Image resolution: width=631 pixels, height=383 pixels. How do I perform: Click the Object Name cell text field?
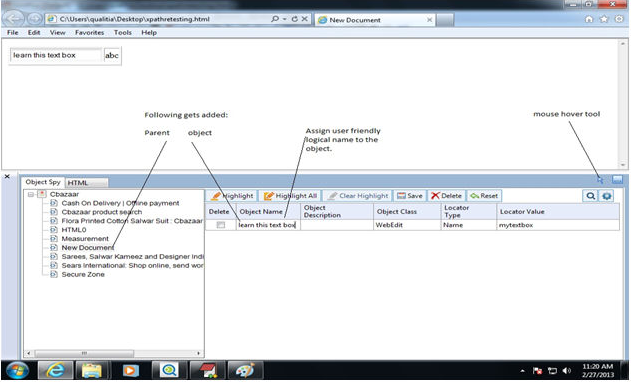(268, 225)
